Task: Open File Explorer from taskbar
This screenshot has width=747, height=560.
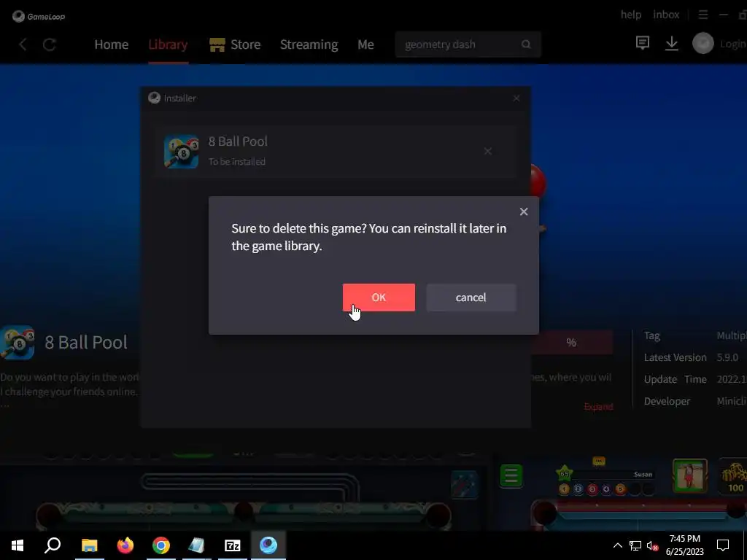Action: (x=89, y=545)
